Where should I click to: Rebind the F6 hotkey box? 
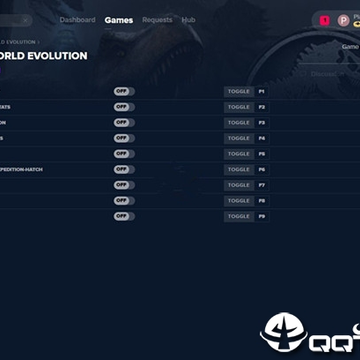click(262, 170)
